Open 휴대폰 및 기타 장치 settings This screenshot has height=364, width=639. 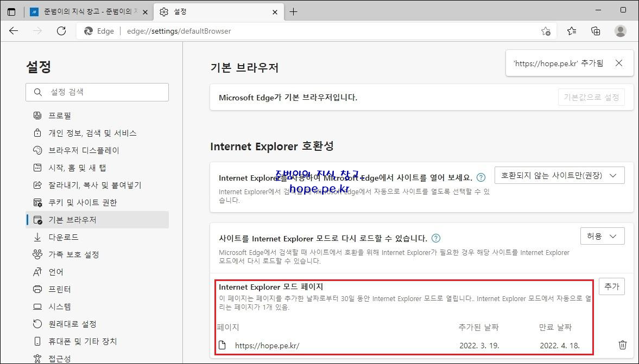point(97,341)
